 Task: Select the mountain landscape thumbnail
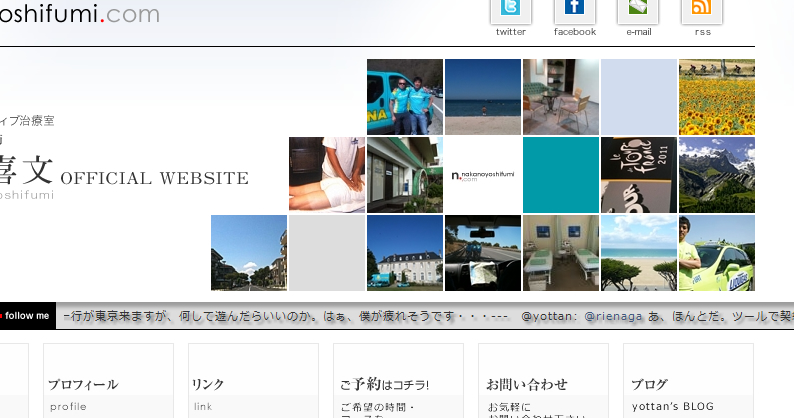click(716, 175)
